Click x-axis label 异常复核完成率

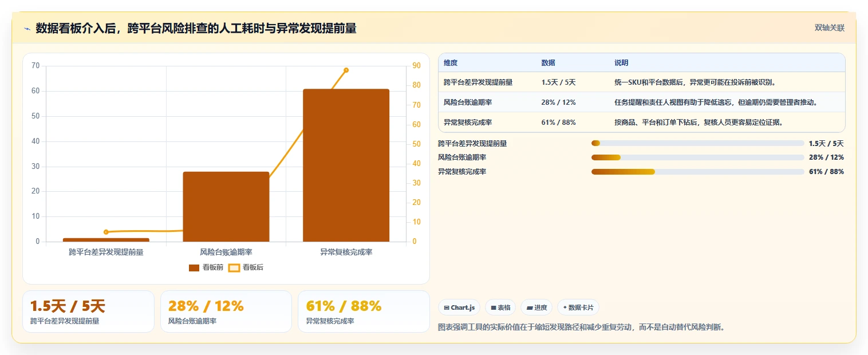point(346,252)
